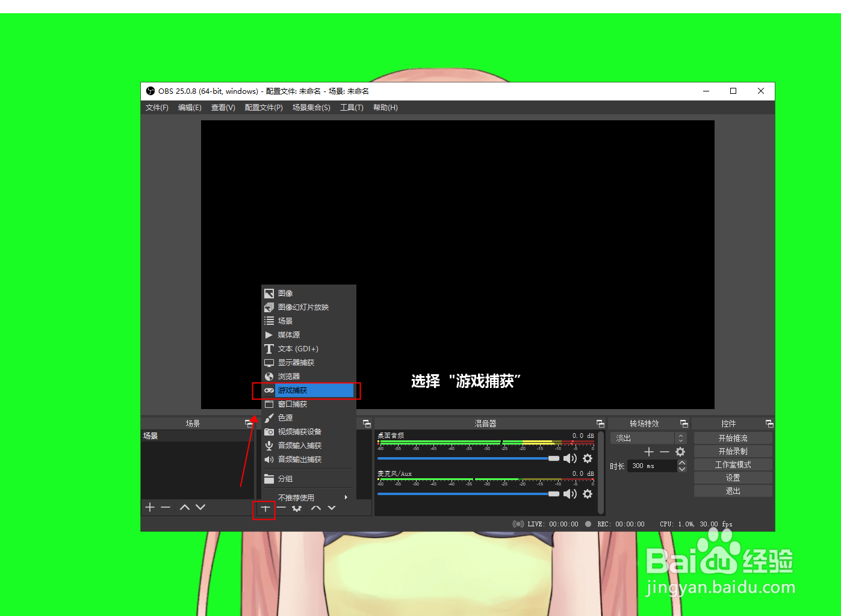
Task: Click the 开始推流 button
Action: click(733, 439)
